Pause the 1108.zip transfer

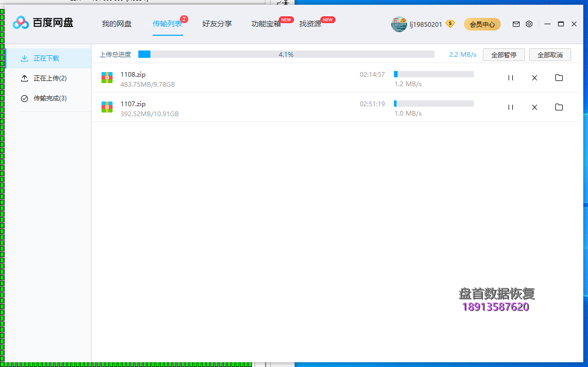[510, 78]
